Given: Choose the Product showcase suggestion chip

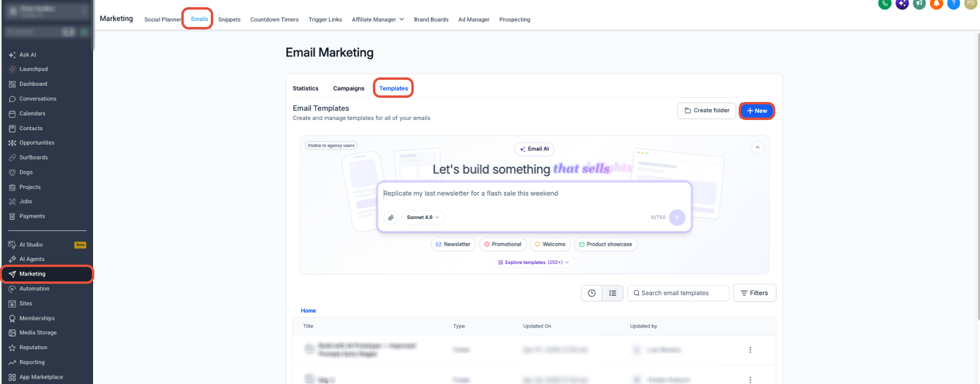Looking at the screenshot, I should [x=605, y=244].
